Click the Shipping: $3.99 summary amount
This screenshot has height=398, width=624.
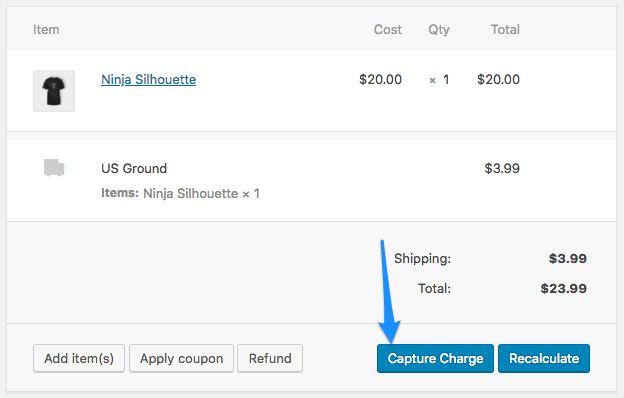(x=567, y=258)
